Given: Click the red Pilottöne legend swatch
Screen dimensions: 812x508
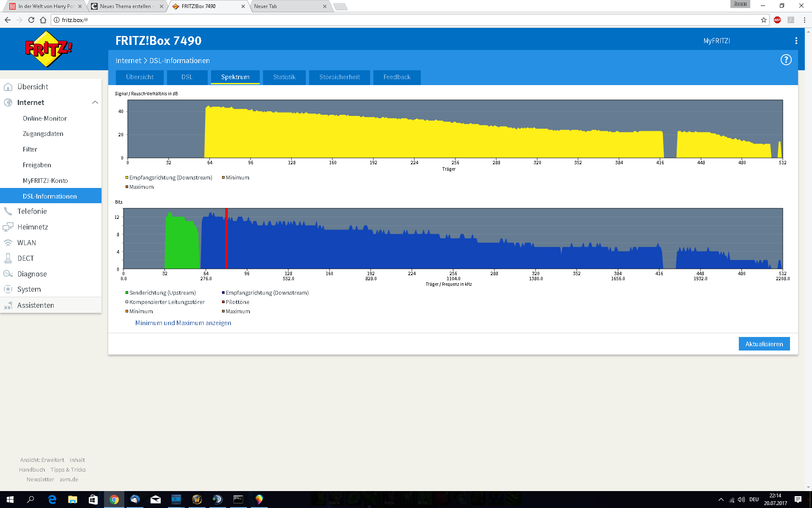Looking at the screenshot, I should click(223, 302).
